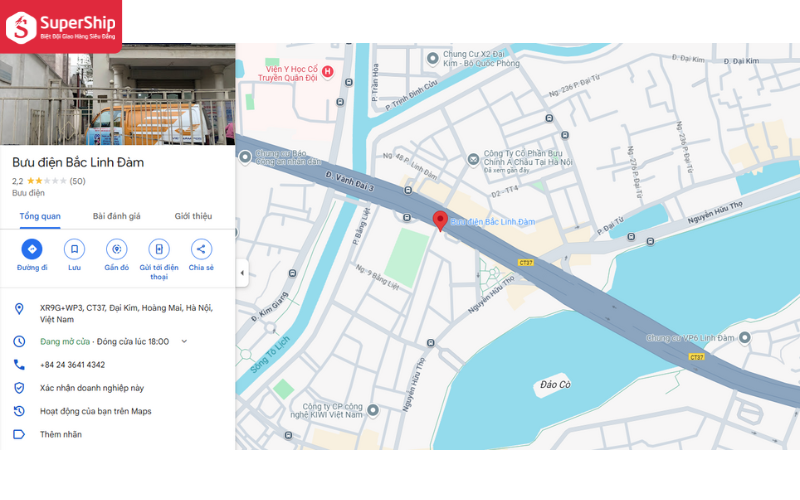The height and width of the screenshot is (500, 800).
Task: Click Hoạt động của bạn trên Maps
Action: 95,411
